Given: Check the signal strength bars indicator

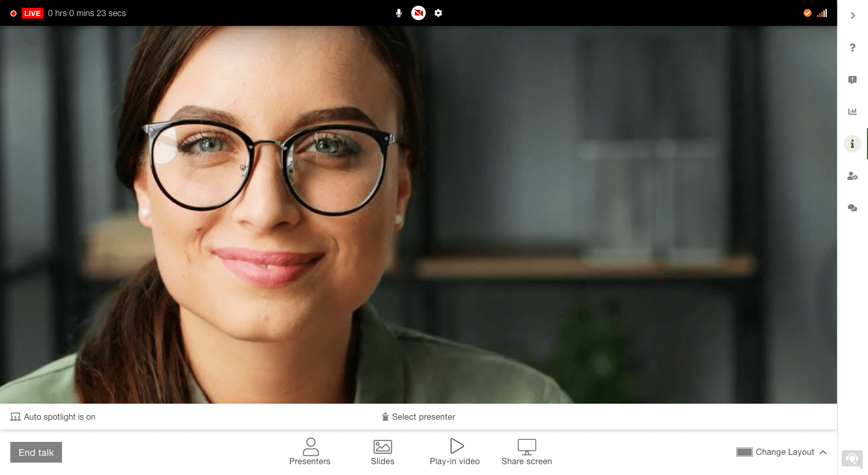Looking at the screenshot, I should click(x=822, y=13).
